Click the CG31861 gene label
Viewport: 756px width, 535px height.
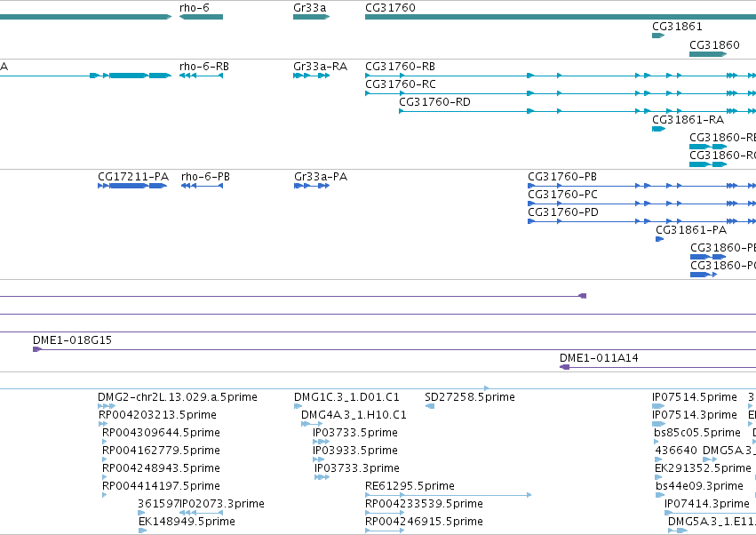677,27
